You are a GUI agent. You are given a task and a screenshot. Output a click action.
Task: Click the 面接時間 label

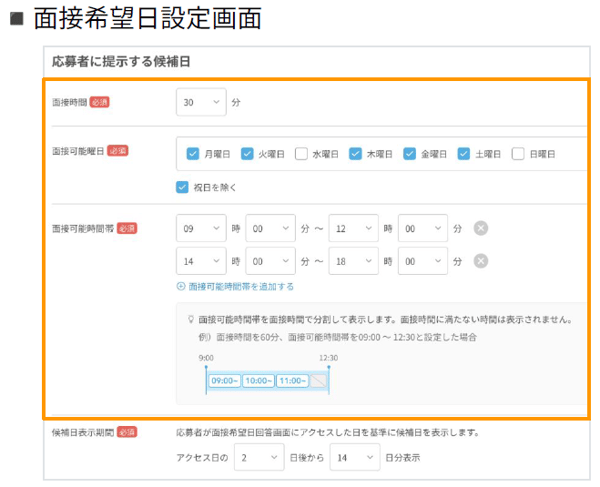[69, 103]
